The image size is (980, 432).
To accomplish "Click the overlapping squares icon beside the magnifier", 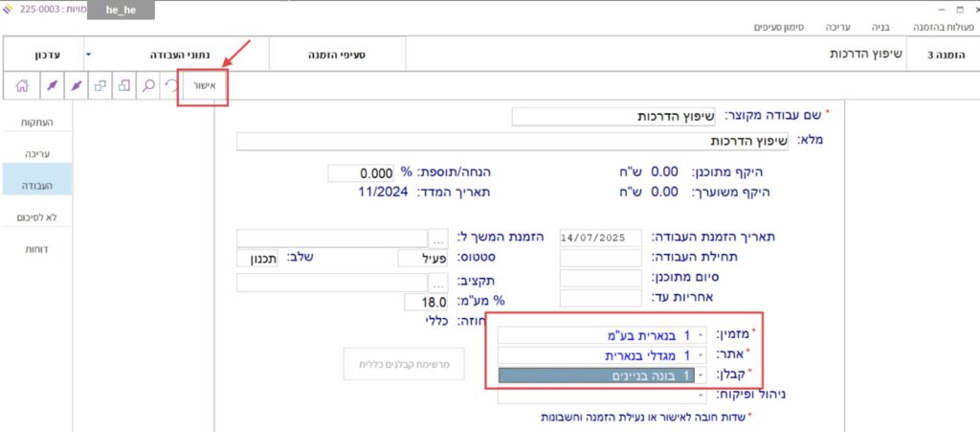I will [x=123, y=86].
